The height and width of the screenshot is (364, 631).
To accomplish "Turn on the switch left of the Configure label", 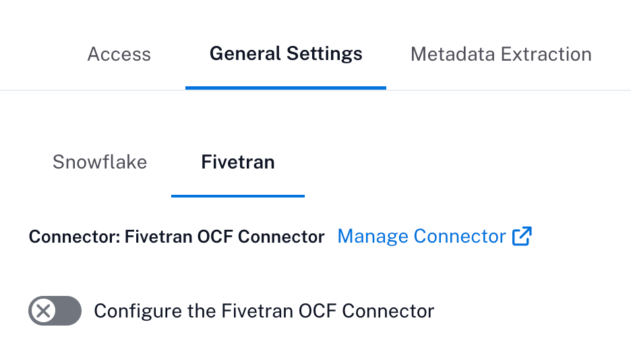I will (55, 311).
